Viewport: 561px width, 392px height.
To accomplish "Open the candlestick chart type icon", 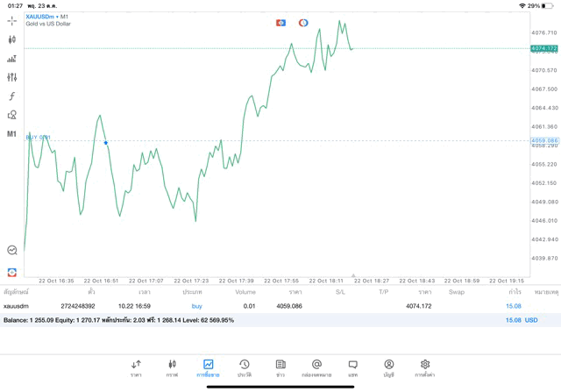I will coord(11,39).
